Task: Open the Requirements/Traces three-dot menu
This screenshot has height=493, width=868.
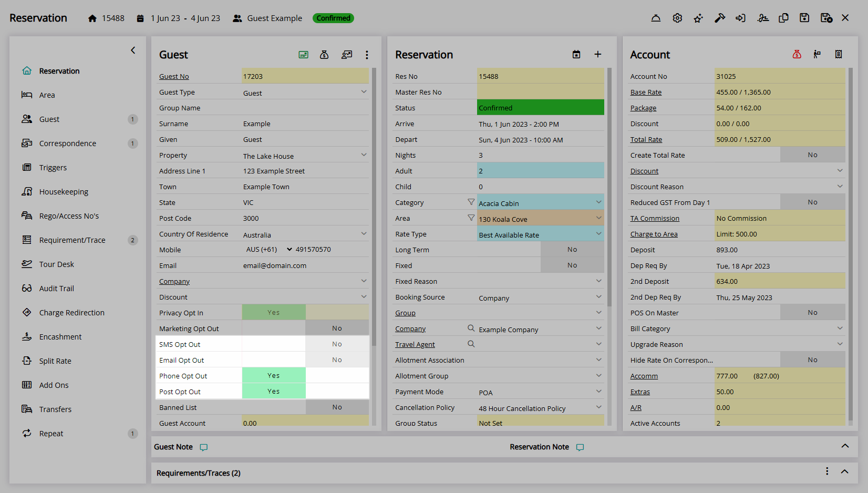Action: 827,471
